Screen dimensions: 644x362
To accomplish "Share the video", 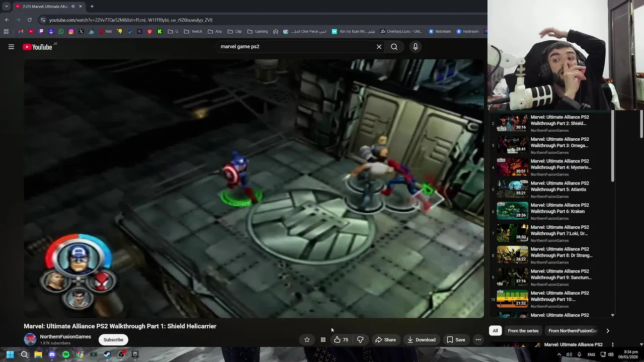I will (x=385, y=340).
